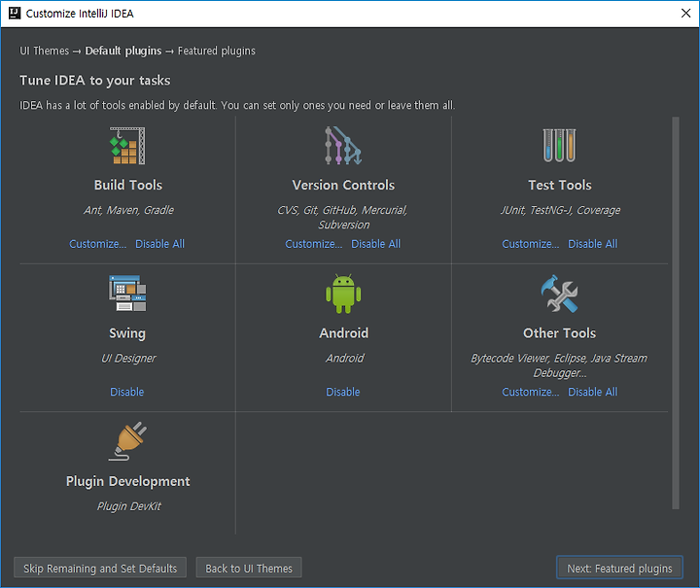Open Customize for Other Tools

click(531, 392)
